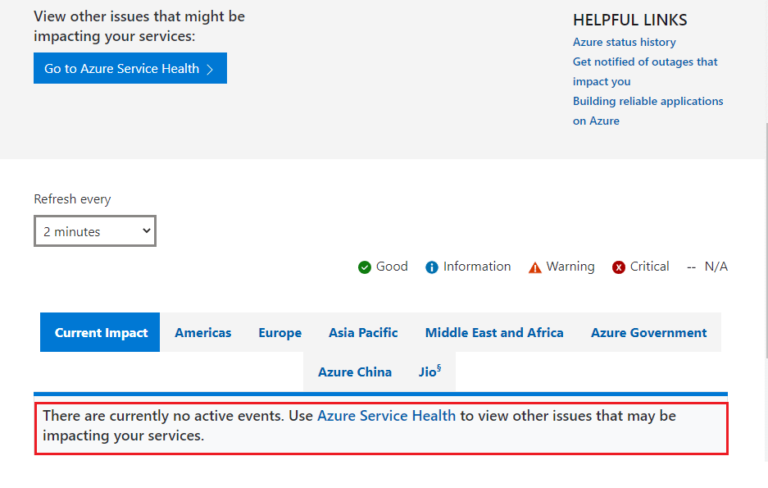
Task: Switch to the Azure China tab
Action: point(355,372)
